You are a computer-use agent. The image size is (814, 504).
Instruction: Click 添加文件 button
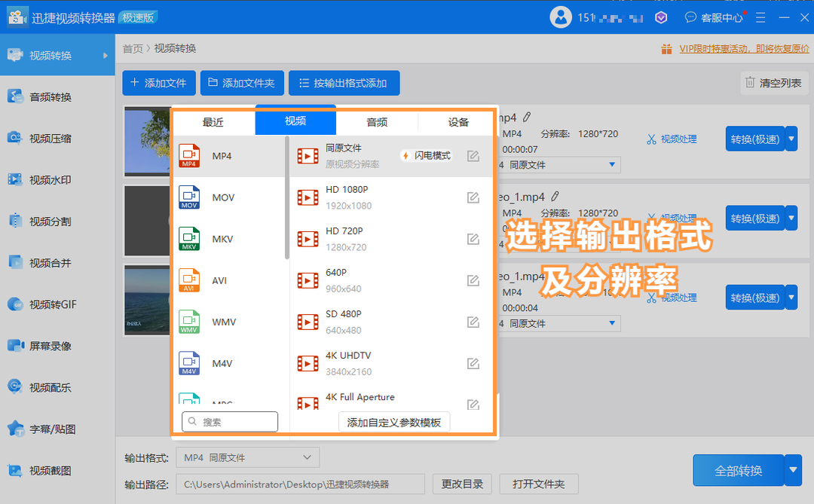pyautogui.click(x=159, y=83)
